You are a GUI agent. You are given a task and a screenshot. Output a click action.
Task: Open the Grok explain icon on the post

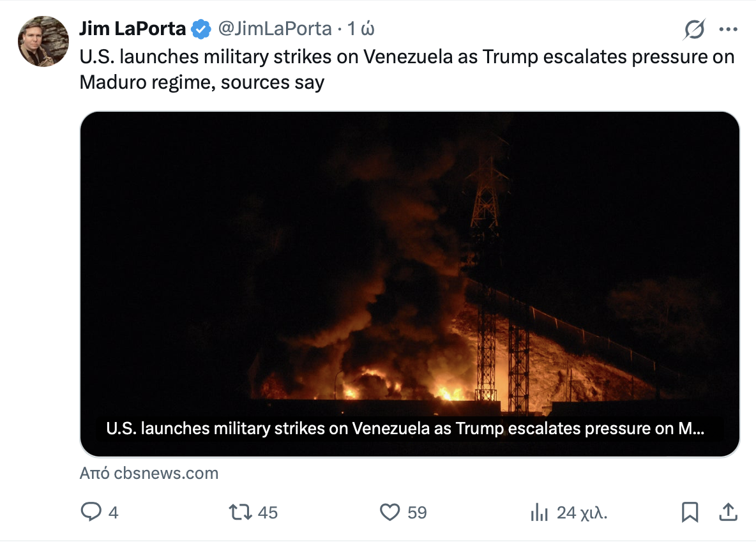[x=694, y=29]
